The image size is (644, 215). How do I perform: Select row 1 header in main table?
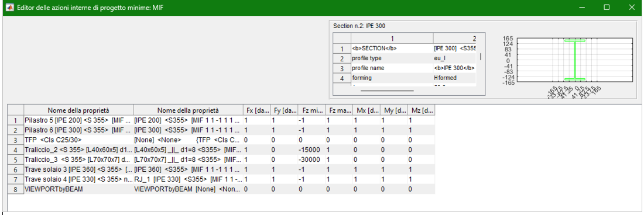tap(16, 121)
